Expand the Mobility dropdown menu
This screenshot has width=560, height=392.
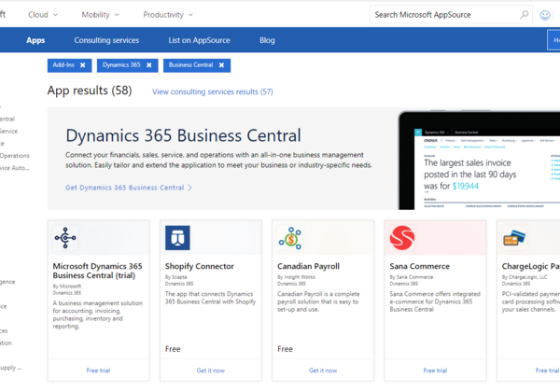pyautogui.click(x=101, y=15)
